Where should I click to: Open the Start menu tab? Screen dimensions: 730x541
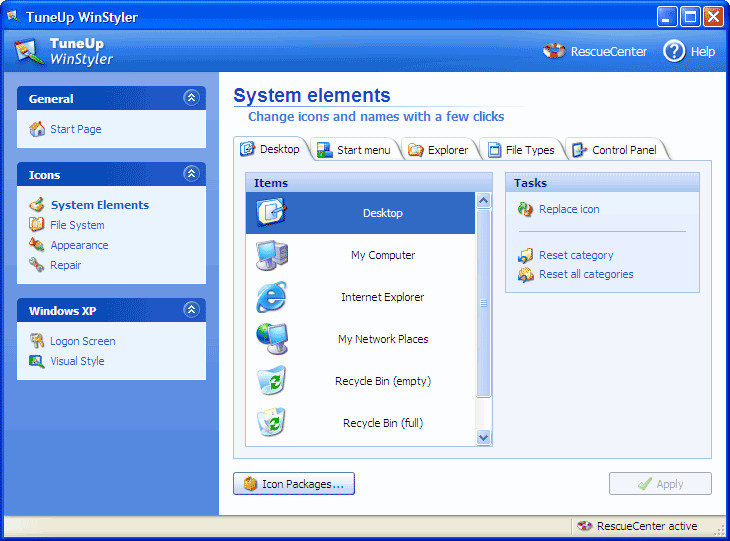tap(355, 150)
